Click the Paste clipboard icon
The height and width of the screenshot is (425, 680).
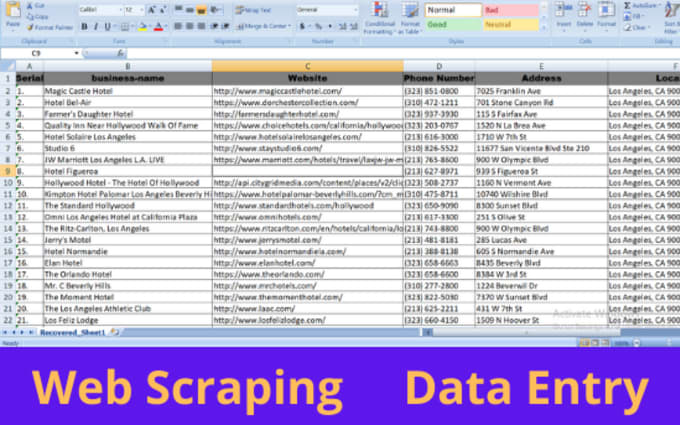[13, 11]
